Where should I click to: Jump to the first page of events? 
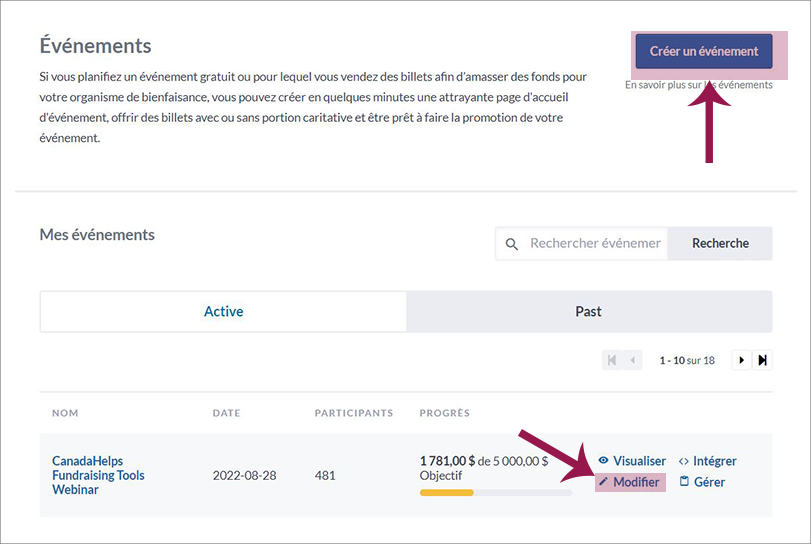click(x=611, y=360)
